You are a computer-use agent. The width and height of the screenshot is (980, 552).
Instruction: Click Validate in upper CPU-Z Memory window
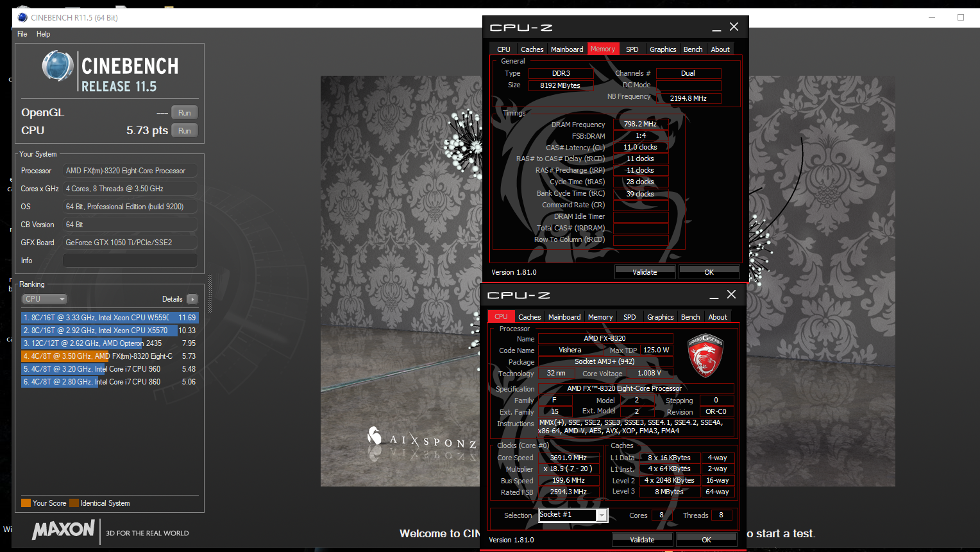click(645, 272)
